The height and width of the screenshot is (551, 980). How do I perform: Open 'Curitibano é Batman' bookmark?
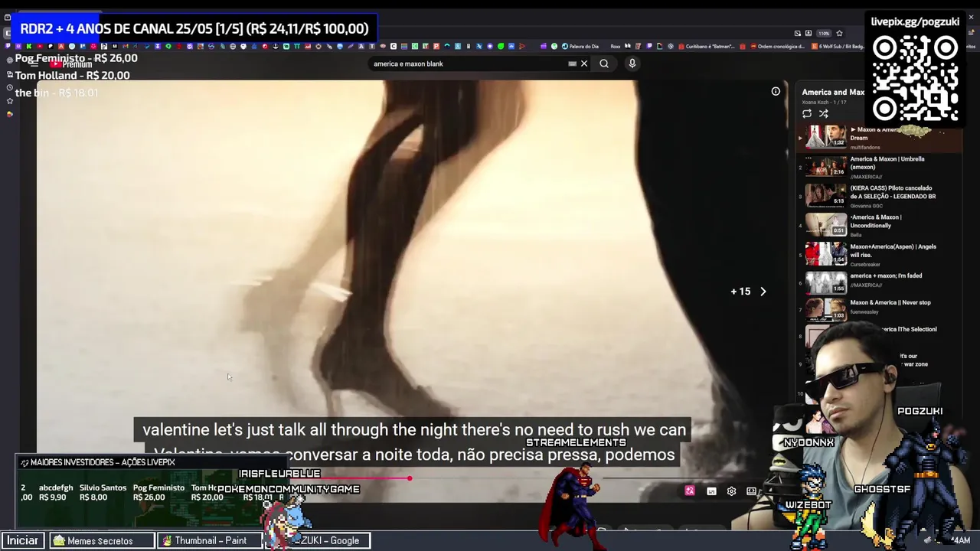[x=706, y=47]
